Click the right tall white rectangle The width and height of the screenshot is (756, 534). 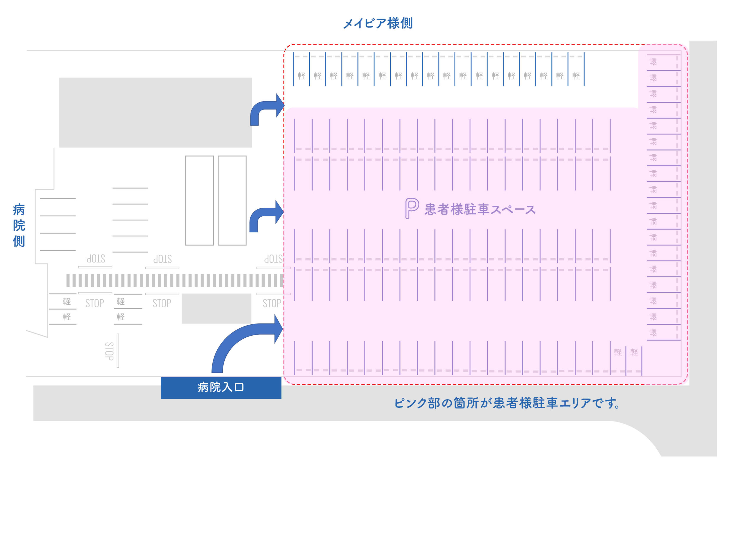click(232, 200)
